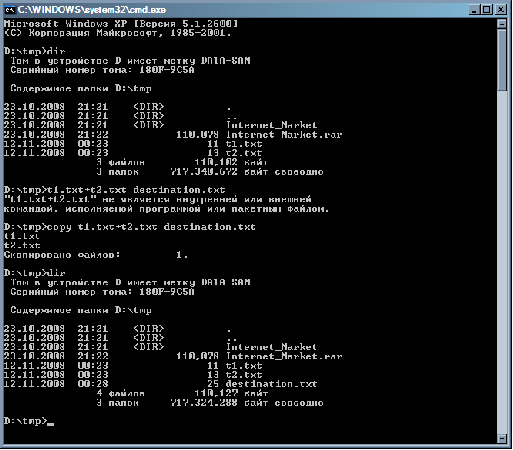Click Internet_Market.rar in the first dir listing

click(284, 135)
